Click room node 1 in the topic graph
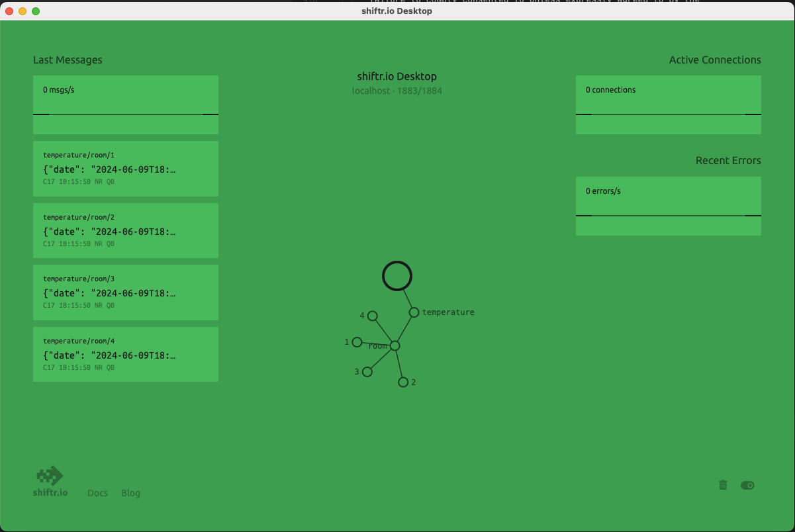The image size is (795, 532). (357, 342)
